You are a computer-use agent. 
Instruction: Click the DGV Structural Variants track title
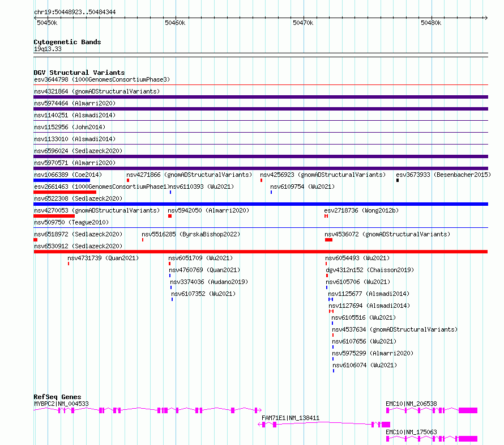click(x=79, y=73)
